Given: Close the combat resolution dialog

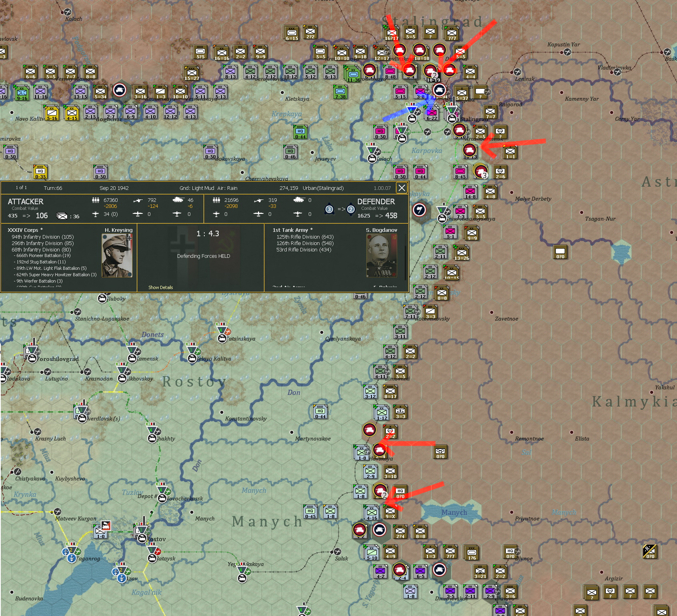Looking at the screenshot, I should (401, 188).
